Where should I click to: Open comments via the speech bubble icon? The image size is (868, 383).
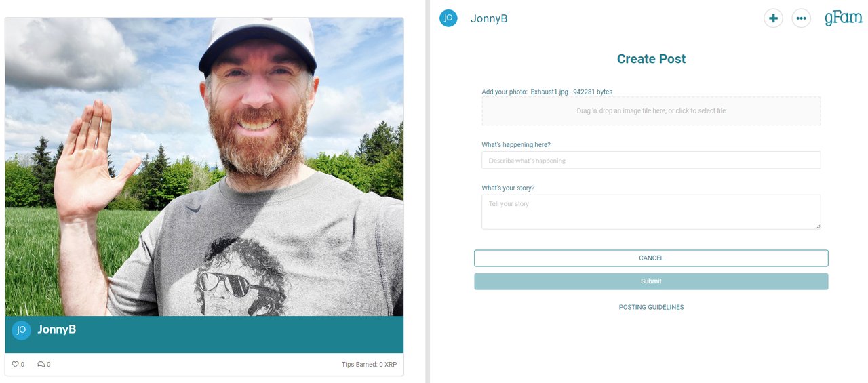pos(41,365)
